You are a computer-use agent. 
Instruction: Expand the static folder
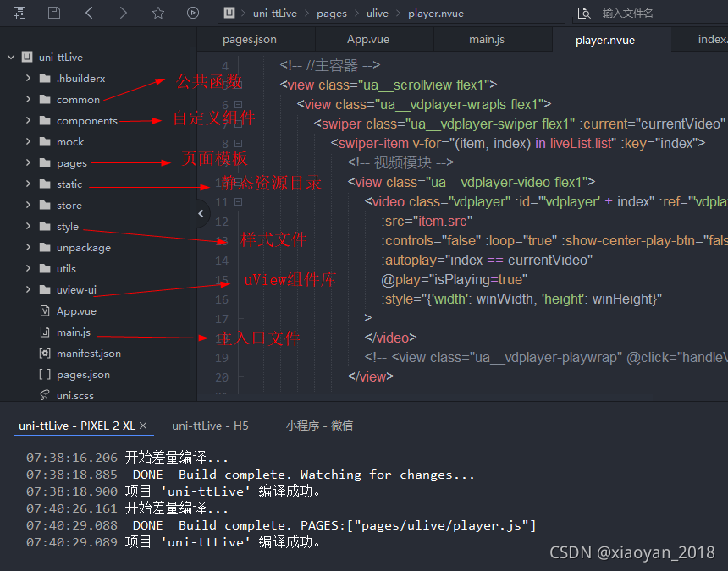click(x=28, y=184)
